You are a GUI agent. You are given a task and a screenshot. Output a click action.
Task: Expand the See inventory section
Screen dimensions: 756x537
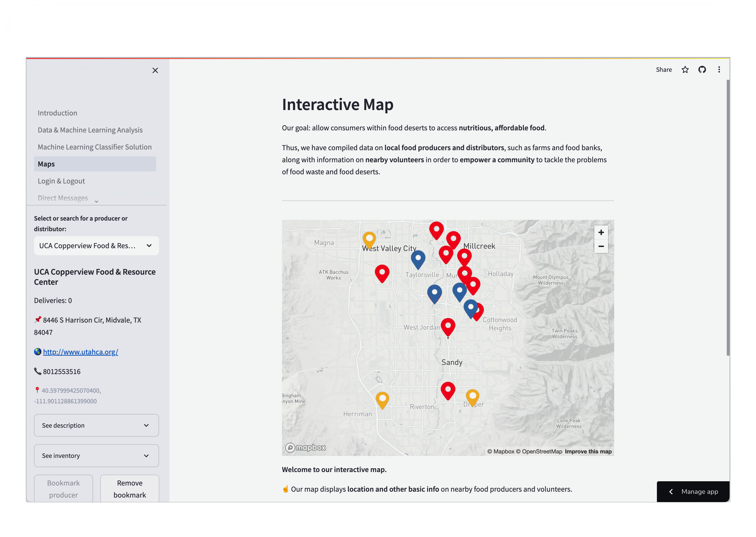(96, 456)
